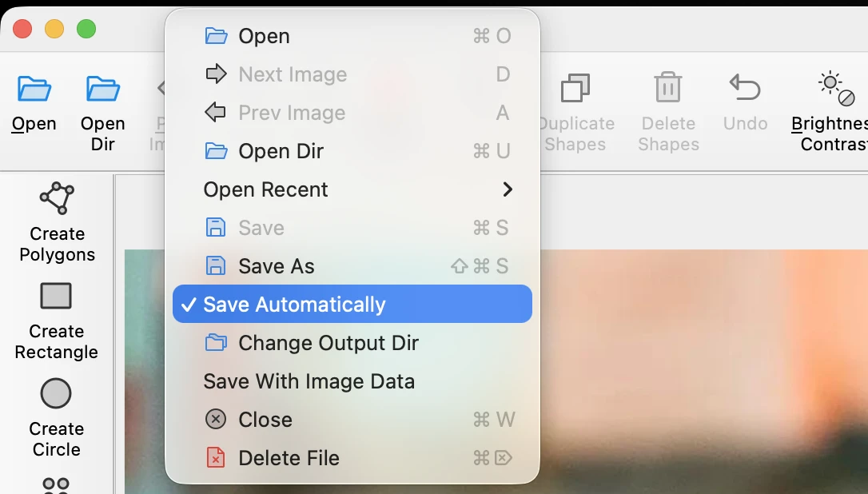Select the Open menu entry
Image resolution: width=868 pixels, height=494 pixels.
[264, 36]
